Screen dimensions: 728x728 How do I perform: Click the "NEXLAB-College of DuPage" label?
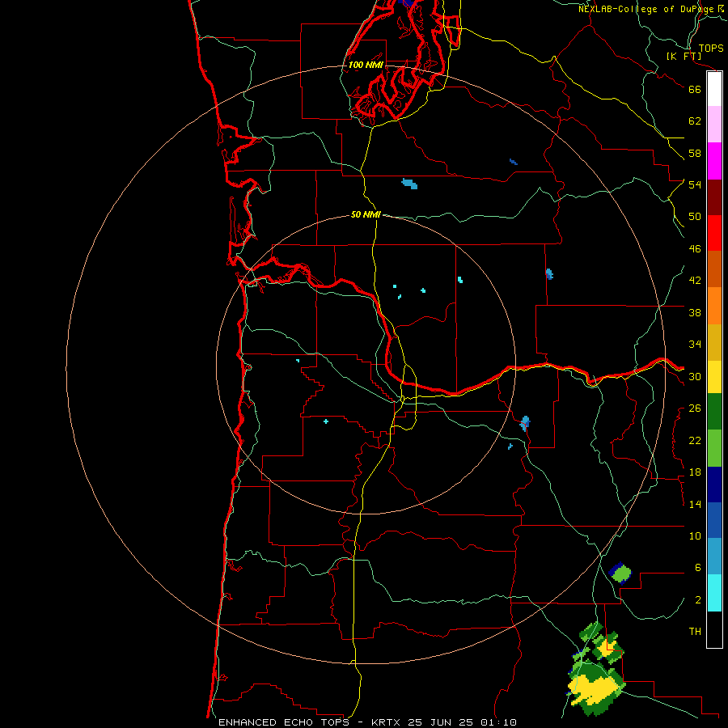point(645,9)
